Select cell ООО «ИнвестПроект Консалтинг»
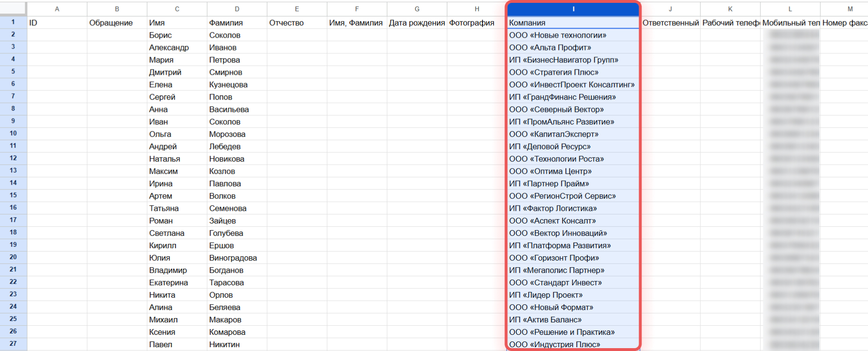868x351 pixels. point(573,85)
